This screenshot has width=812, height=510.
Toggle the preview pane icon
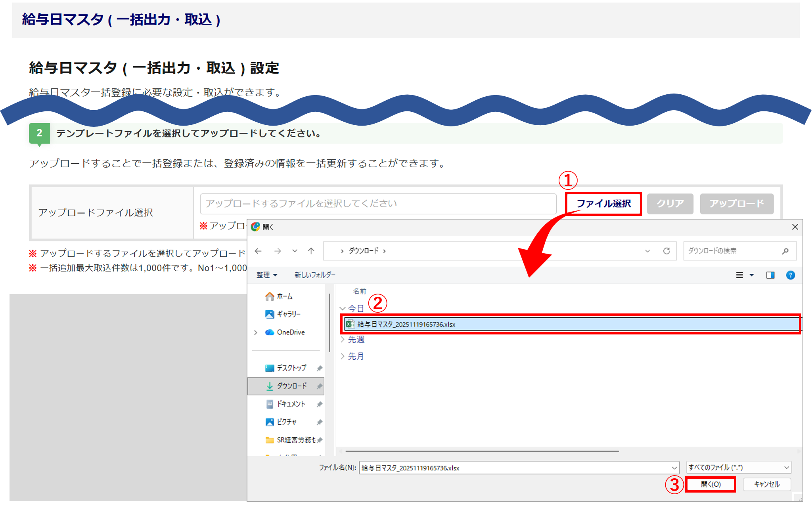[x=770, y=275]
